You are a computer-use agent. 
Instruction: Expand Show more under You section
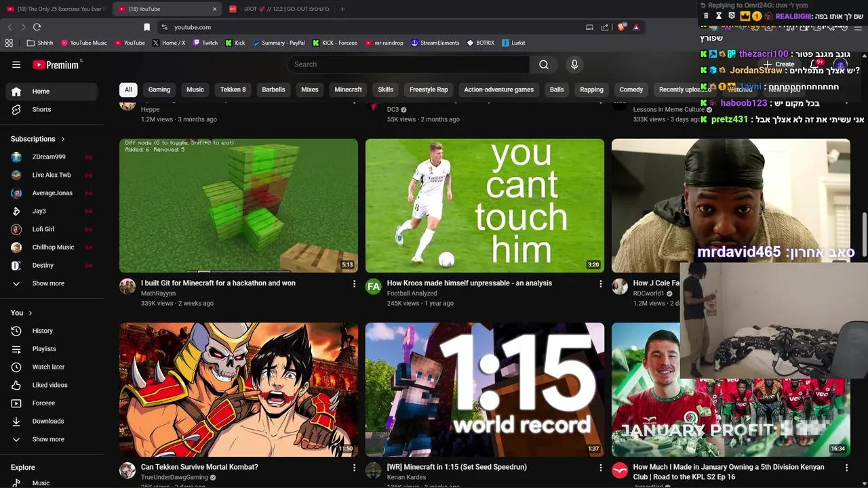click(x=52, y=439)
